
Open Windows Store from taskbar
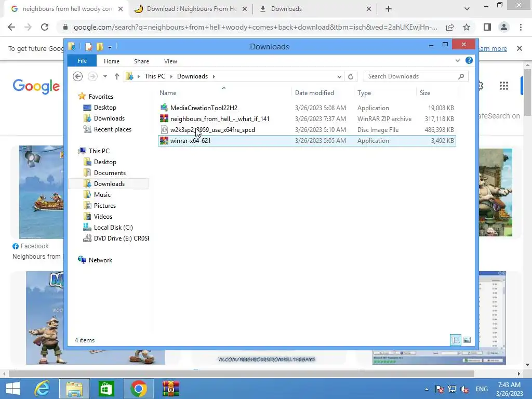pos(106,389)
